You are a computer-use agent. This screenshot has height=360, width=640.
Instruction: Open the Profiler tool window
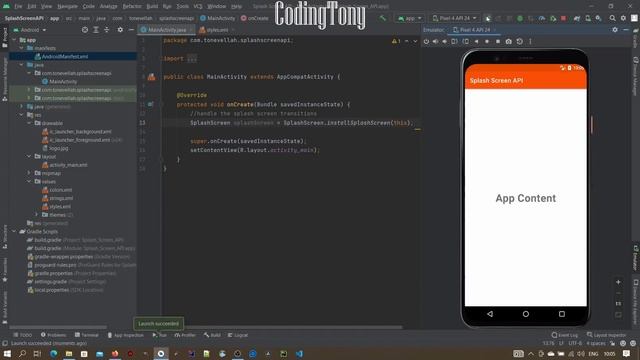(x=185, y=335)
